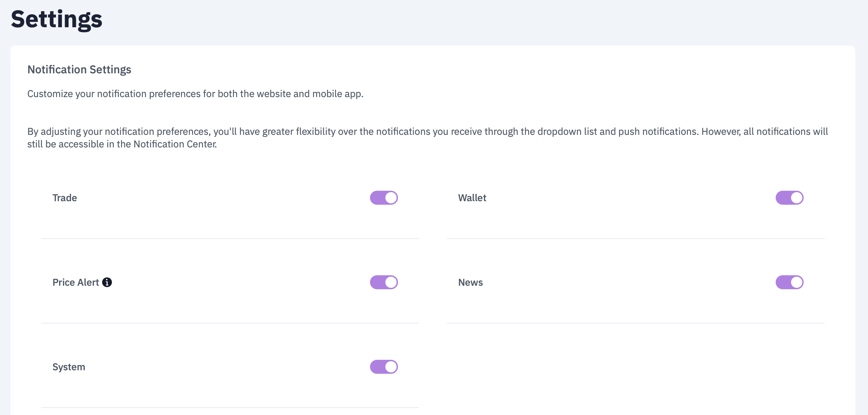The height and width of the screenshot is (415, 868).
Task: Click the white knob of the Trade toggle
Action: (391, 198)
